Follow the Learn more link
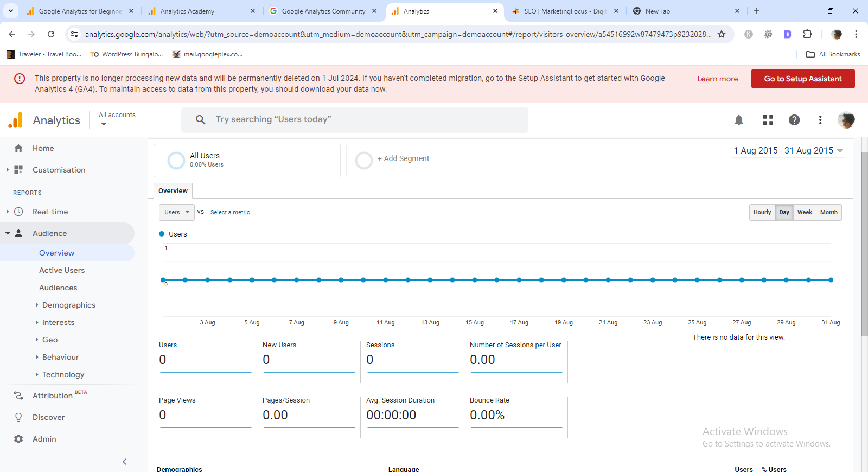The height and width of the screenshot is (472, 868). pos(717,79)
